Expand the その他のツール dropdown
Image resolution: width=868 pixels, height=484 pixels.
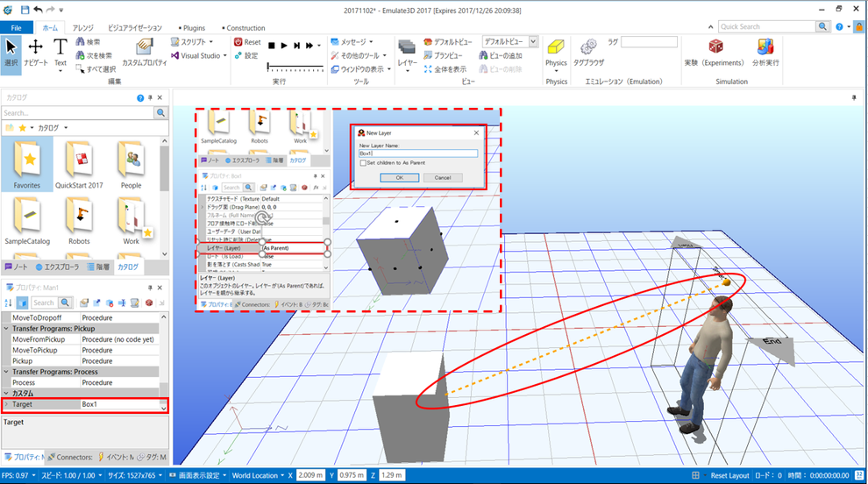359,55
